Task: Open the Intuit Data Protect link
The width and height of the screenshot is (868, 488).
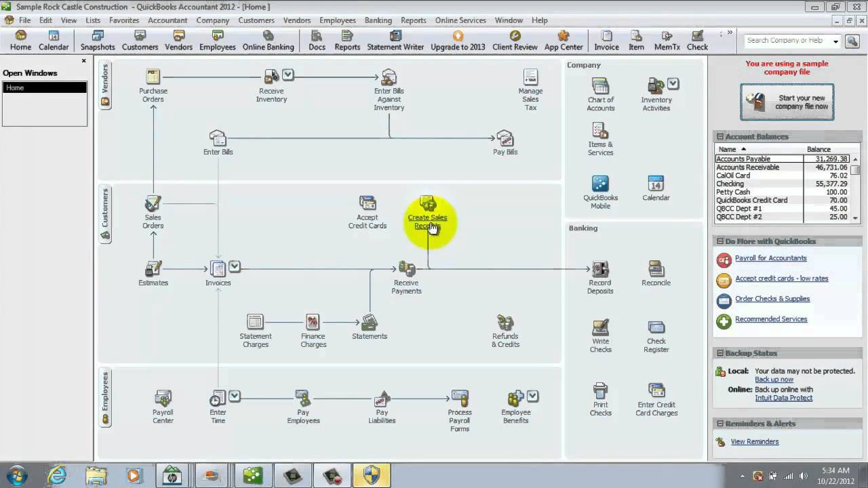Action: tap(784, 398)
